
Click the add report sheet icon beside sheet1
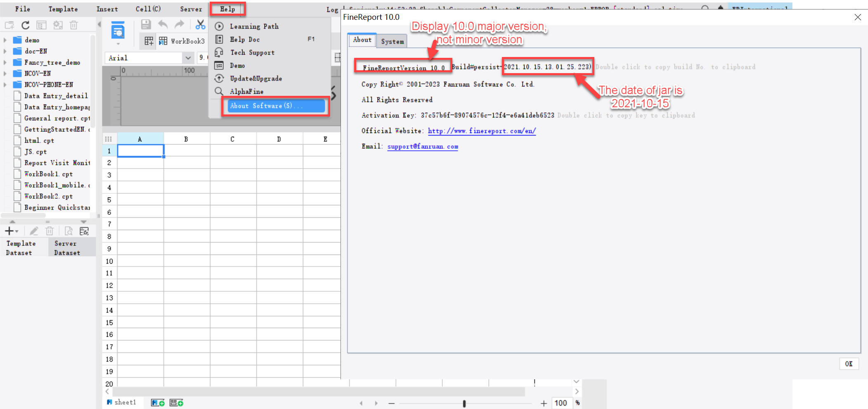[158, 403]
